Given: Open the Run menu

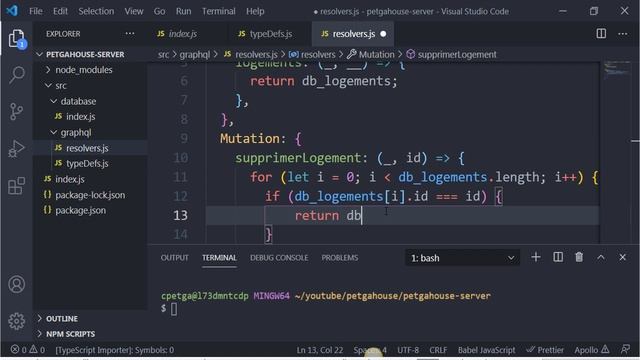Looking at the screenshot, I should pyautogui.click(x=183, y=11).
